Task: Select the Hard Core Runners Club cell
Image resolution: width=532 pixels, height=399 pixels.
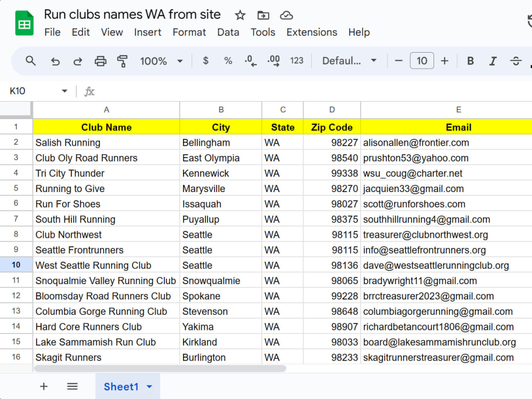Action: (x=106, y=327)
